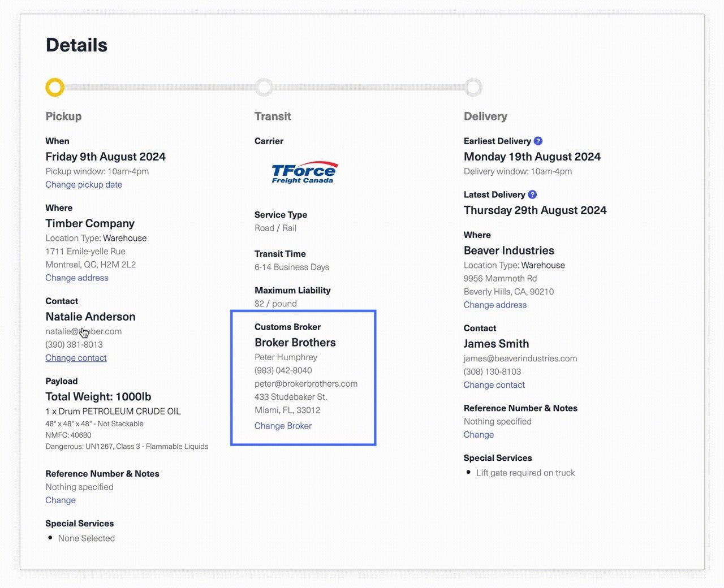Click the Total Weight: 1000lb payload heading
The width and height of the screenshot is (724, 588).
coord(98,397)
